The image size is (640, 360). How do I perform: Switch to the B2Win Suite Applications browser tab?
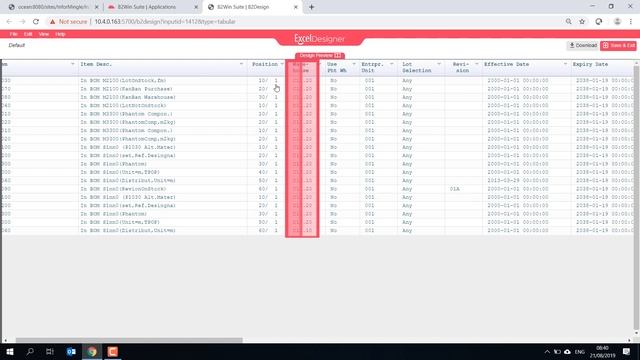pyautogui.click(x=151, y=7)
